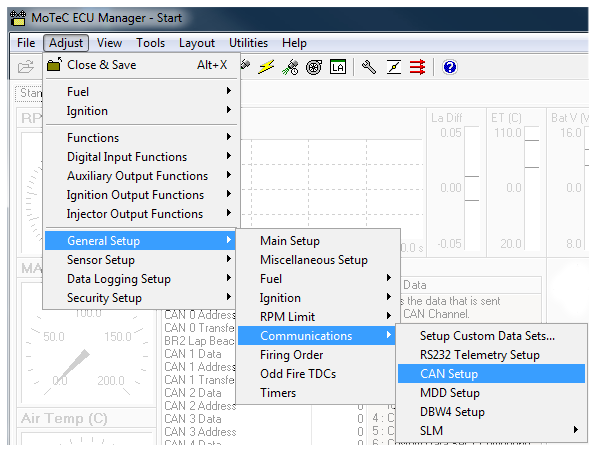Viewport: 601px width, 457px height.
Task: Click the throttle butterfly icon
Action: [394, 67]
